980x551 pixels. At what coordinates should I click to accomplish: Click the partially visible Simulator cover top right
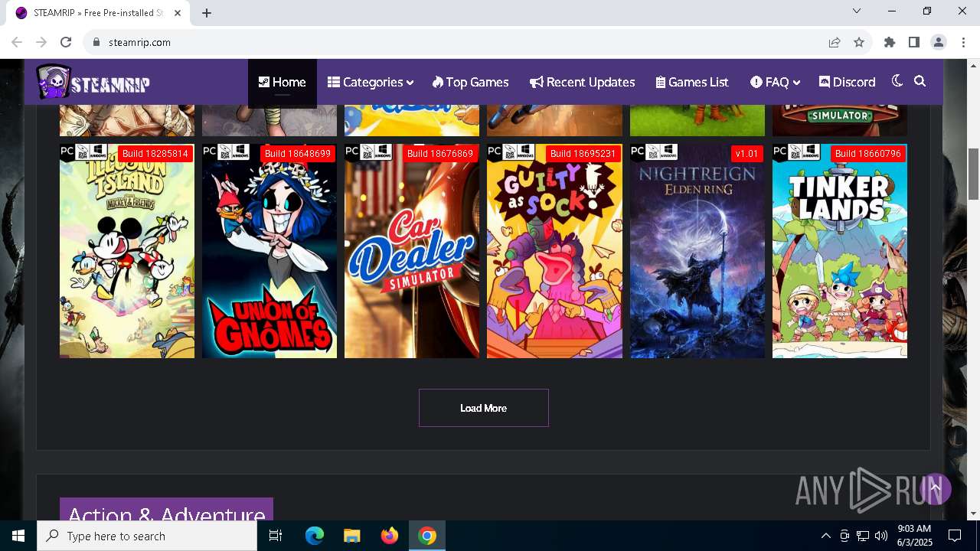pos(840,120)
